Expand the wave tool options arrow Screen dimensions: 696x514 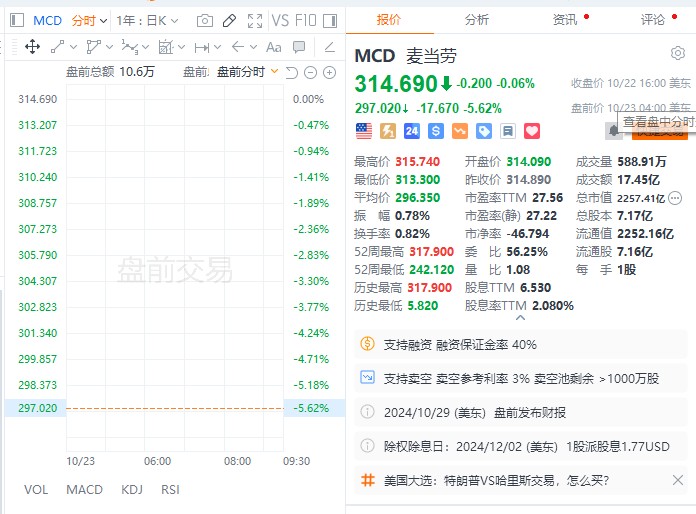coord(146,47)
